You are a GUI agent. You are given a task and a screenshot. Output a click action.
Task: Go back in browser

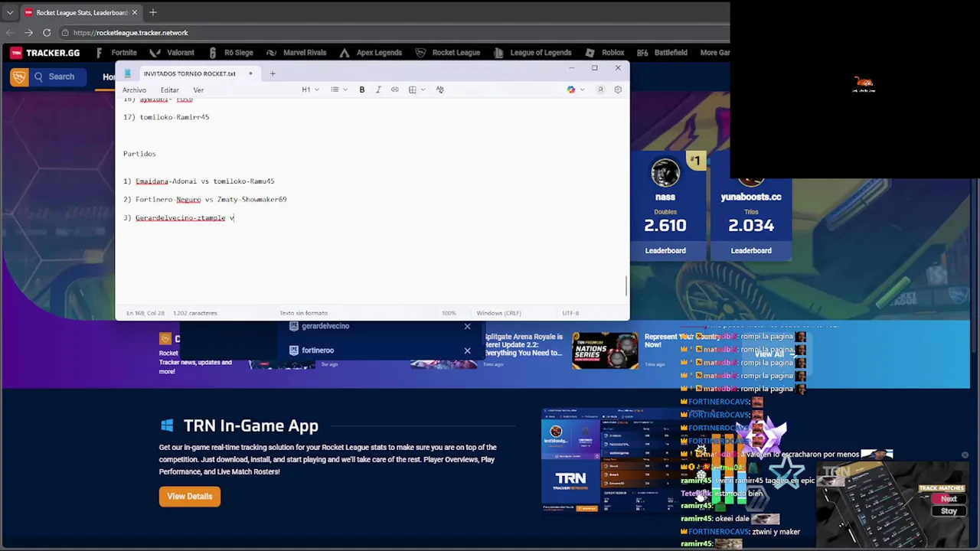click(x=10, y=33)
